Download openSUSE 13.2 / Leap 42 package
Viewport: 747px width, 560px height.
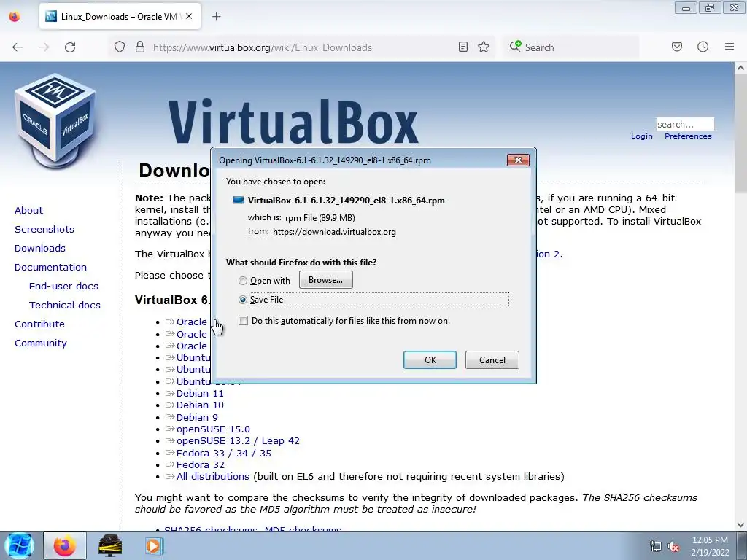pos(238,441)
